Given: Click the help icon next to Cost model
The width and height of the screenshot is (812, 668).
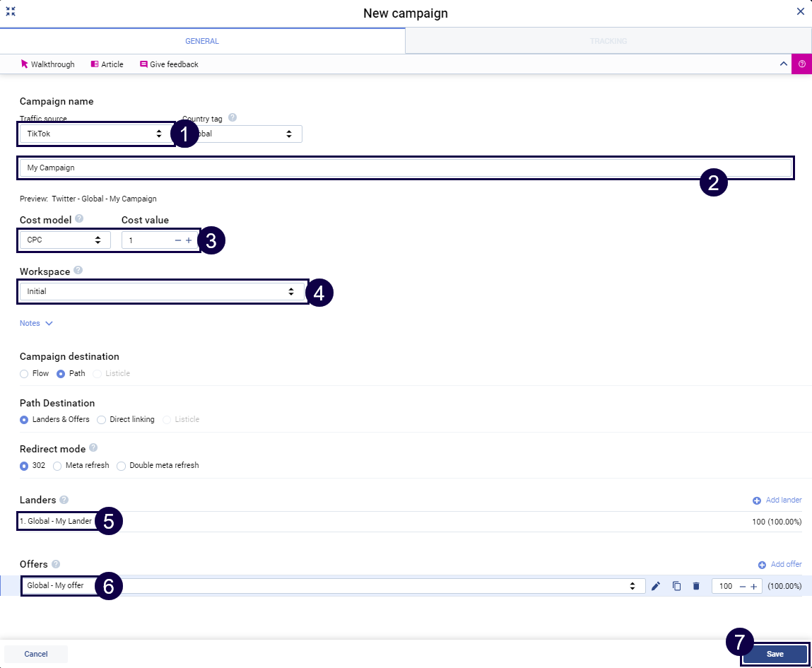Looking at the screenshot, I should (79, 219).
